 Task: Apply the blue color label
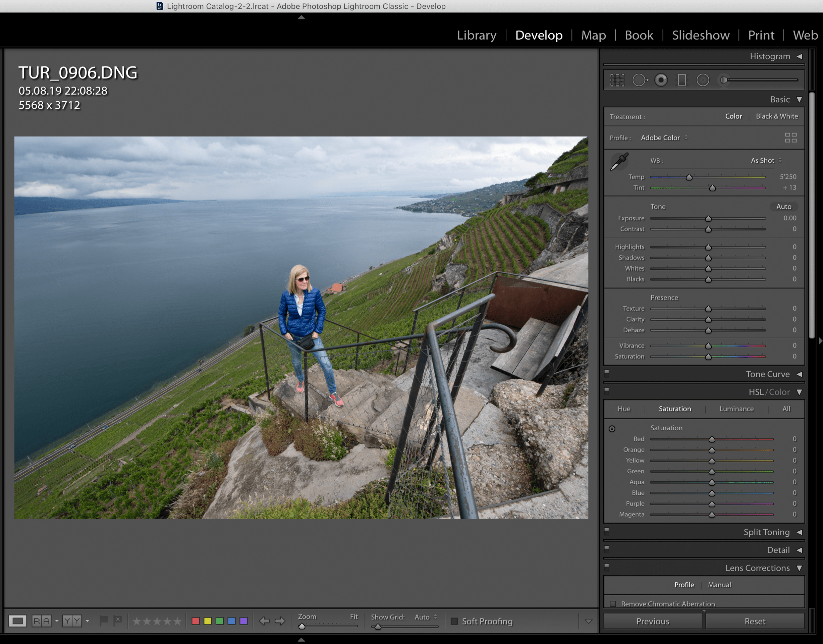pos(232,621)
